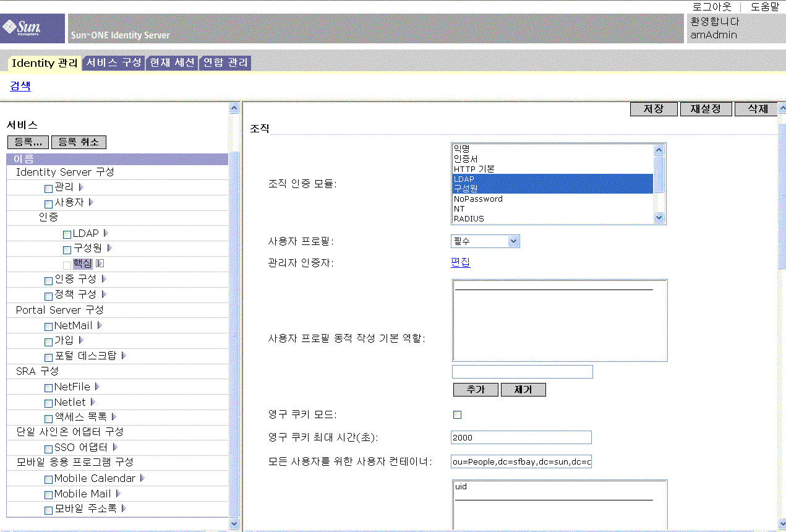786x532 pixels.
Task: Click the 검색 search link
Action: [20, 86]
